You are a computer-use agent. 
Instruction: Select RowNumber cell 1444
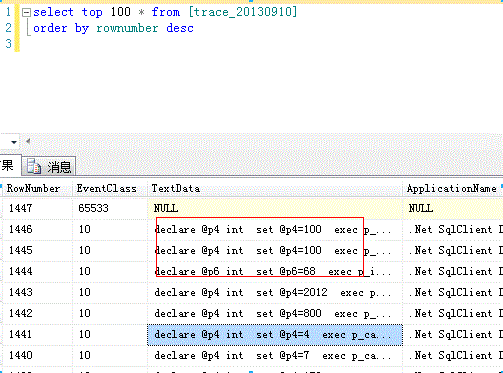click(x=37, y=272)
